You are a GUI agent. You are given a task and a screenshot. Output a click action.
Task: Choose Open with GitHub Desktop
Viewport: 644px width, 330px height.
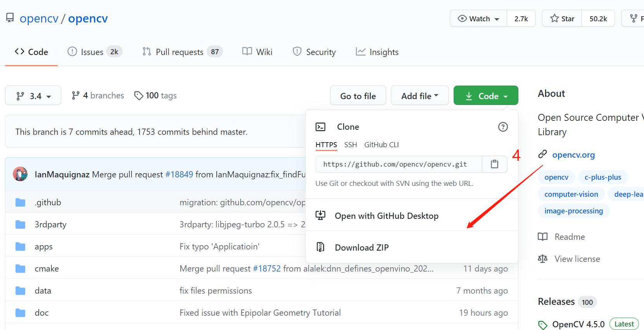(412, 215)
